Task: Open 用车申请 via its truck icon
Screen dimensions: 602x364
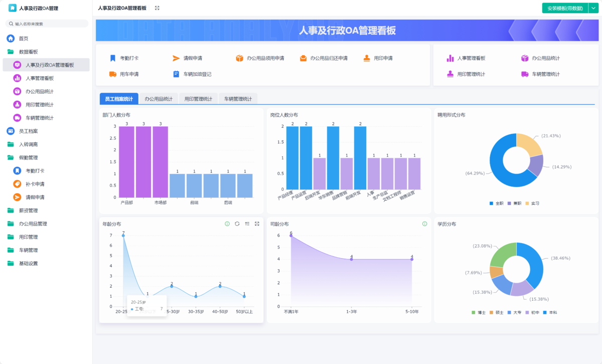Action: [x=112, y=74]
